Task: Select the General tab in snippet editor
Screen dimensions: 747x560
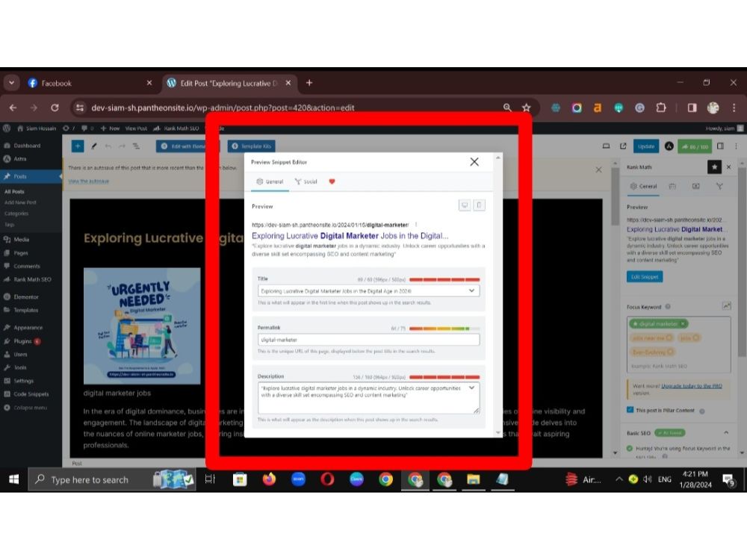Action: pos(270,181)
